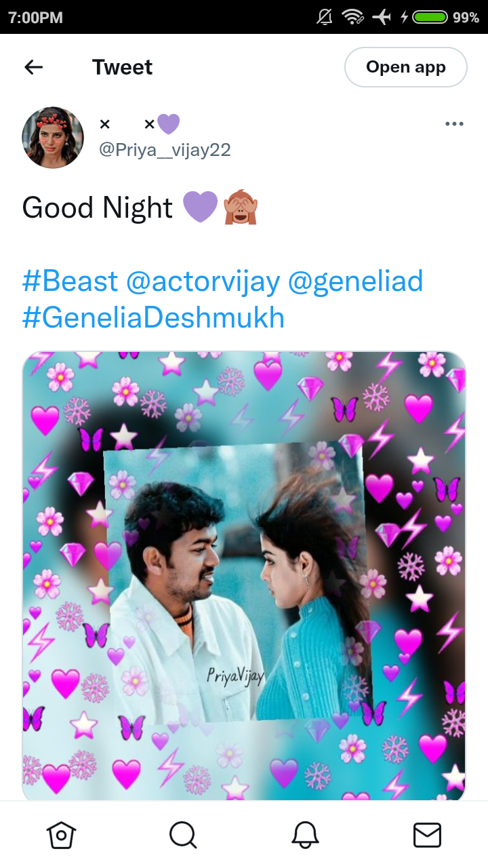The height and width of the screenshot is (868, 488).
Task: Tap the airplane mode status icon
Action: coord(382,17)
